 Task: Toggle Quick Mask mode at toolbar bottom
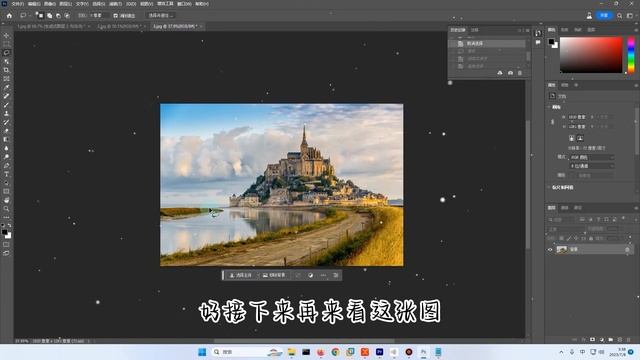point(6,244)
